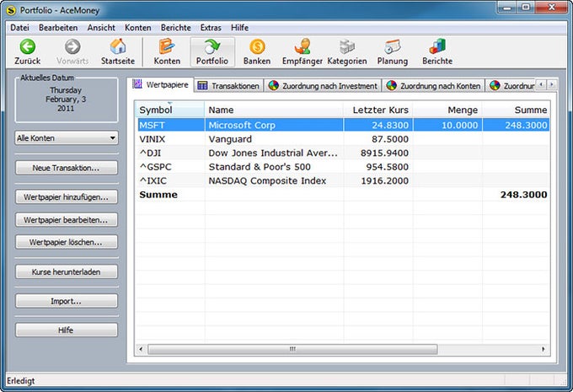Open the Hilfe menu in menu bar
This screenshot has height=392, width=573.
click(239, 28)
